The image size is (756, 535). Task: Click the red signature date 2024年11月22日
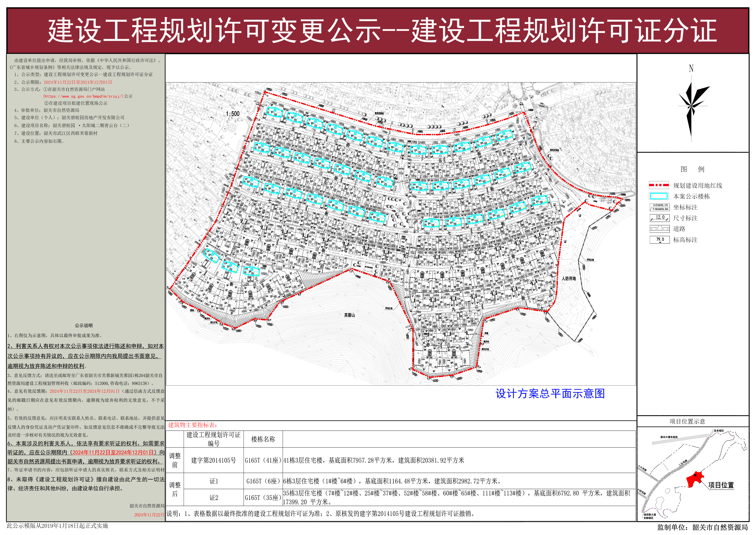point(149,515)
